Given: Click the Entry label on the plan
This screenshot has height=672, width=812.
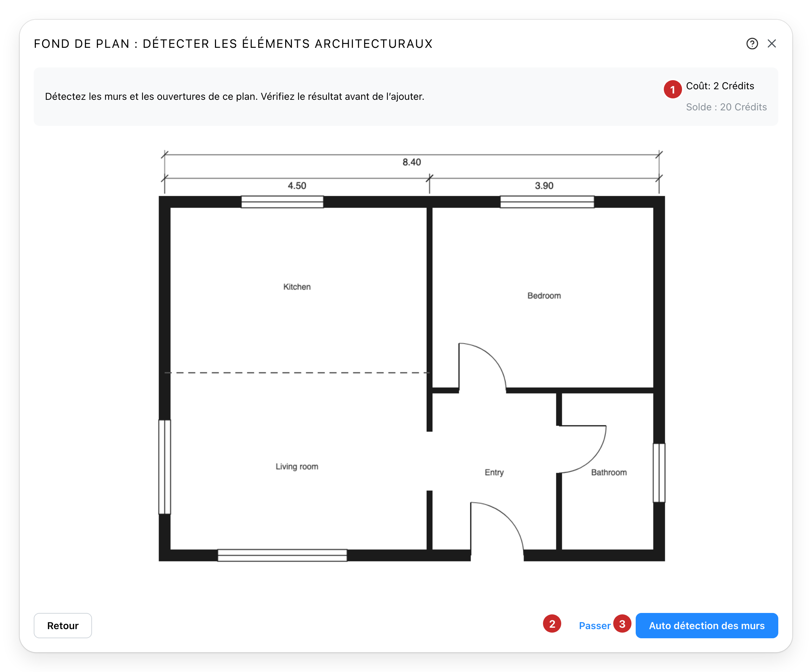Looking at the screenshot, I should (494, 472).
